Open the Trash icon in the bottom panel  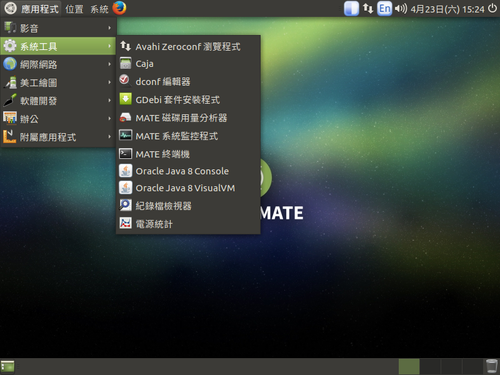[x=491, y=366]
